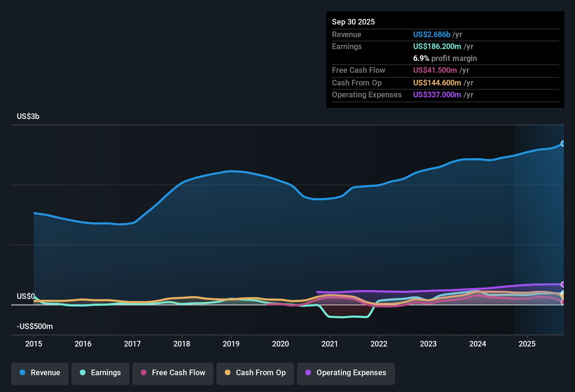Click the Free Cash Flow value US$41.500m
575x392 pixels.
point(435,70)
